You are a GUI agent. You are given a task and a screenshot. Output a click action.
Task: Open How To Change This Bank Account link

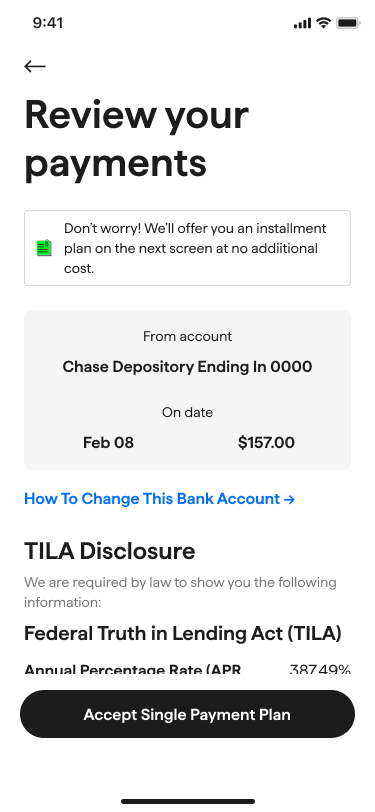(160, 499)
